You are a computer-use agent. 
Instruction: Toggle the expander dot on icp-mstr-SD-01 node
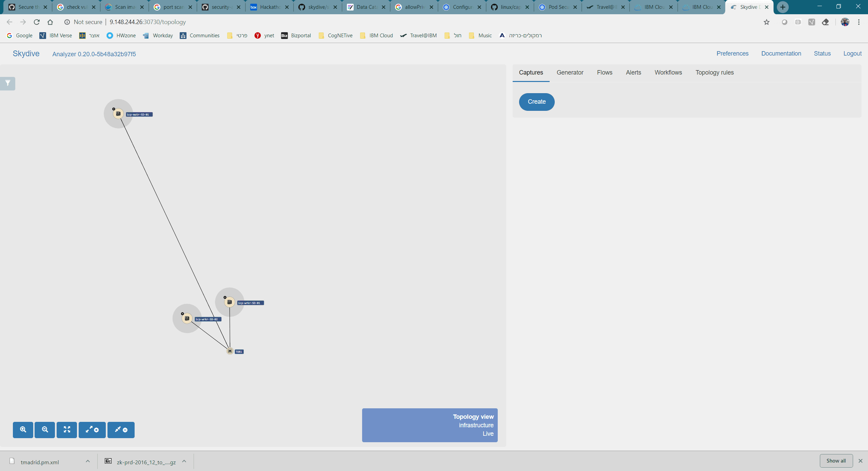[113, 109]
